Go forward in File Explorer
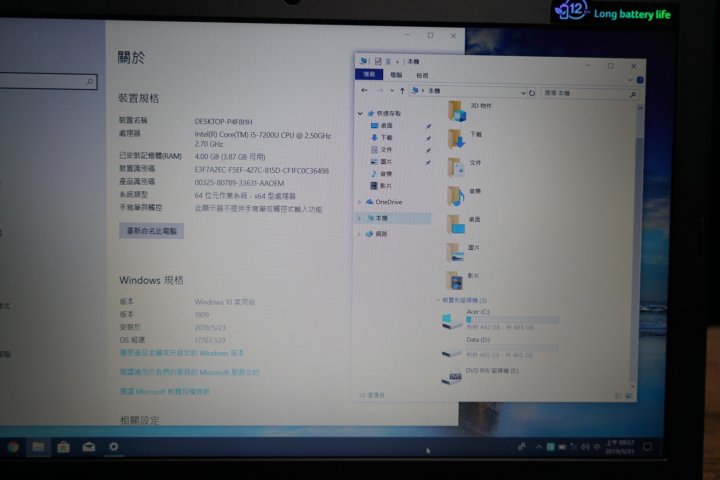This screenshot has height=480, width=720. point(380,90)
